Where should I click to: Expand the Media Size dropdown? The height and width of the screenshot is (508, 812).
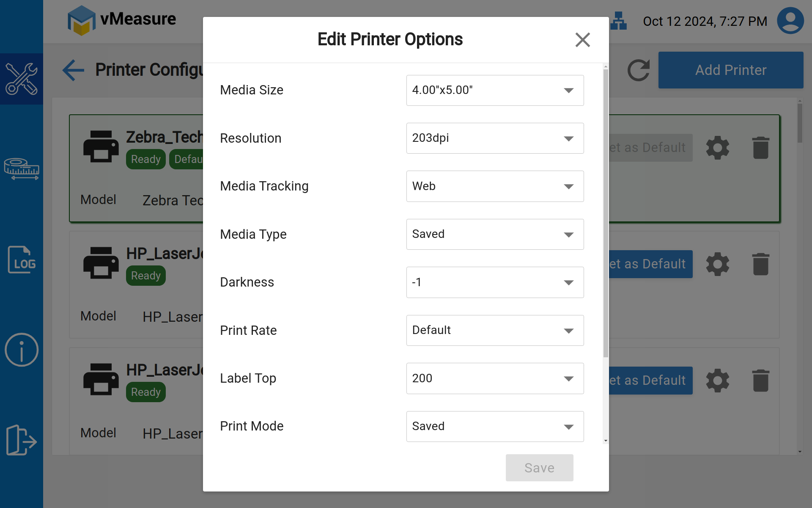(x=495, y=90)
